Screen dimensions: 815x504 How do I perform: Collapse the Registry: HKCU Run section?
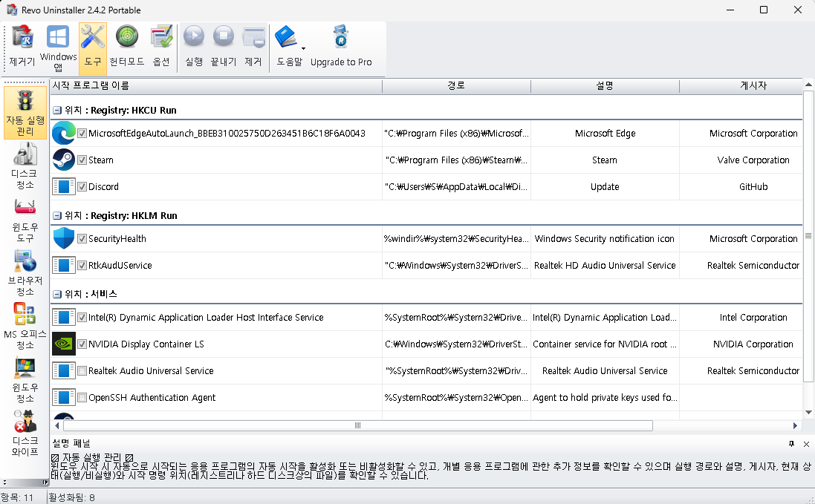click(57, 108)
